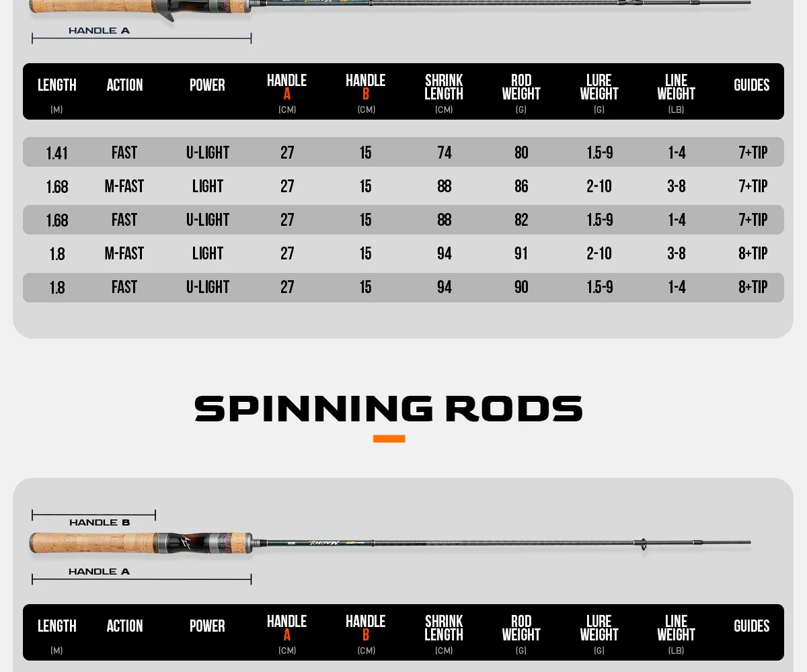Viewport: 807px width, 672px height.
Task: Click the HANDLE B label above the spinning rod
Action: [100, 523]
